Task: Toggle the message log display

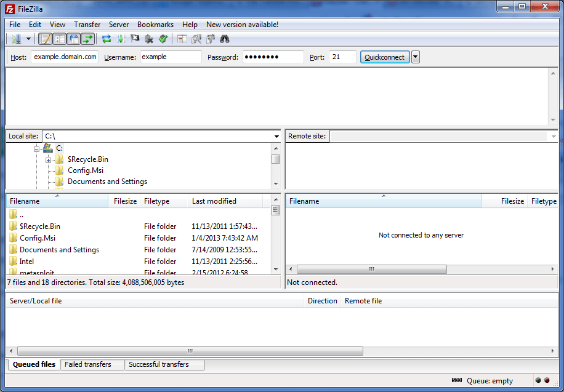Action: [x=44, y=38]
